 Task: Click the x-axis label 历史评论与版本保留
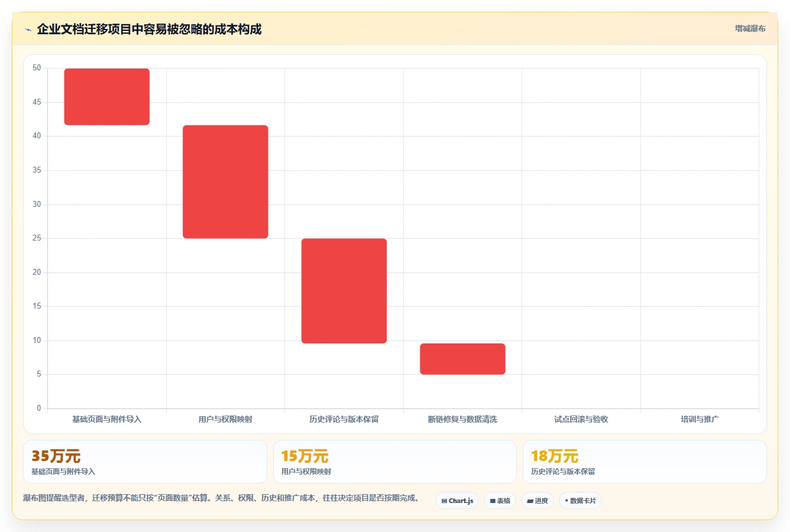pos(344,419)
